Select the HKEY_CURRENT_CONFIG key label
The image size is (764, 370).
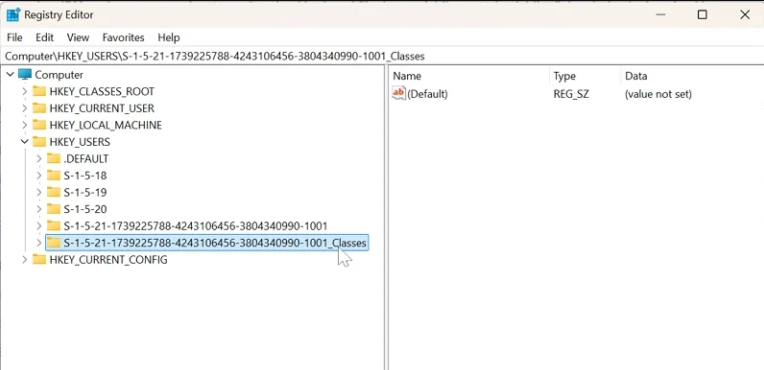pos(108,260)
